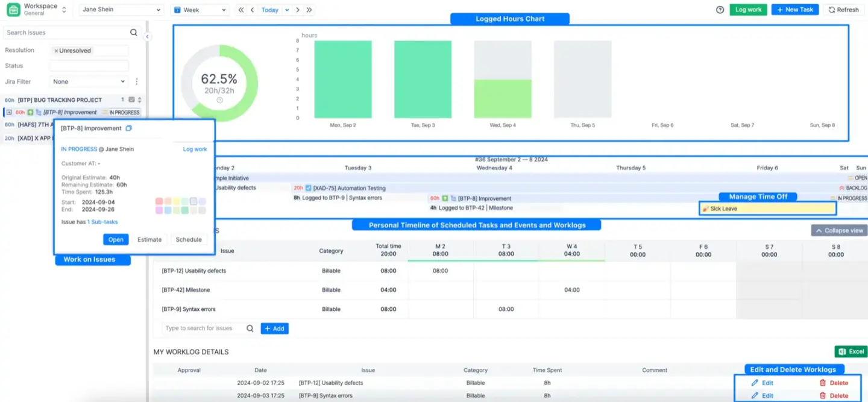Check the XAD-75 Automation Testing checkbox

(x=309, y=187)
